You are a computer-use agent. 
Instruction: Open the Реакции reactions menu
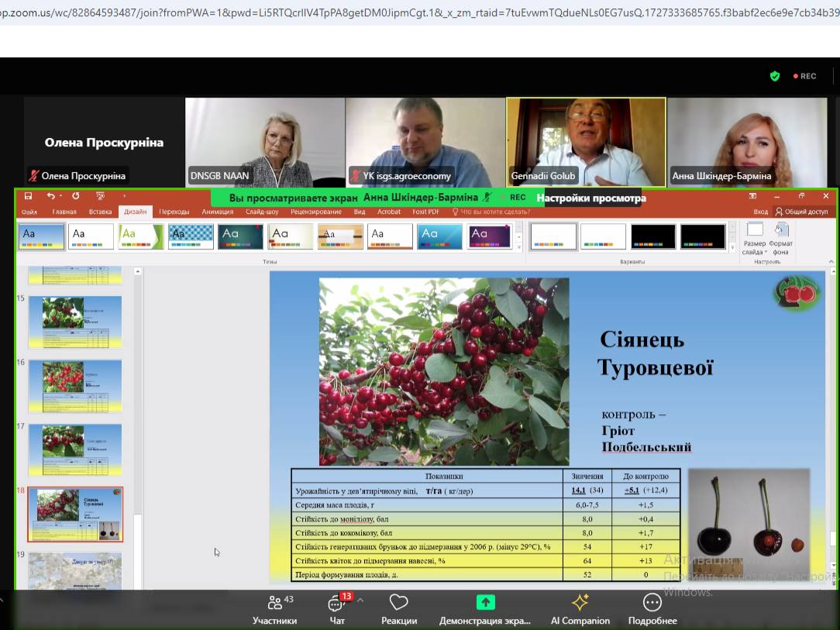[399, 610]
